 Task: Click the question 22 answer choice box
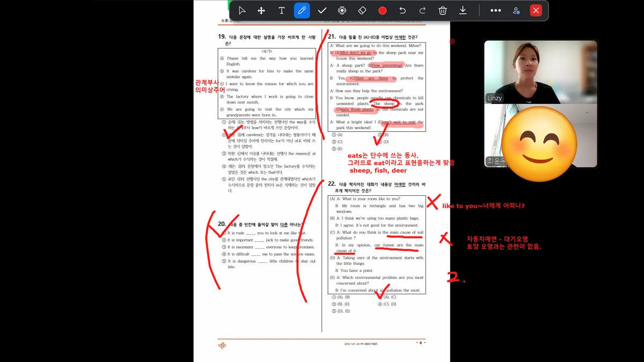[x=376, y=244]
